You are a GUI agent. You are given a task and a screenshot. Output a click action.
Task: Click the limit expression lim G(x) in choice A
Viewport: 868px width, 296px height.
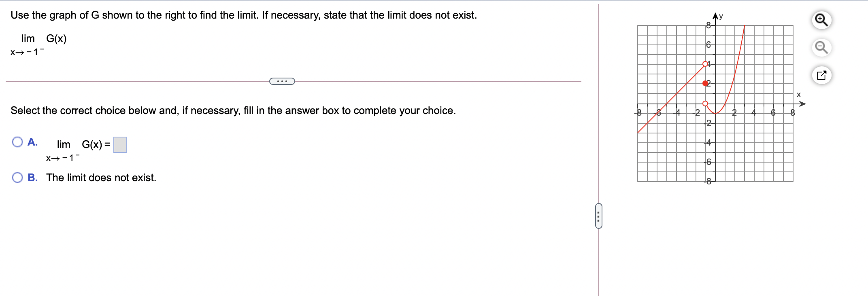pyautogui.click(x=81, y=144)
